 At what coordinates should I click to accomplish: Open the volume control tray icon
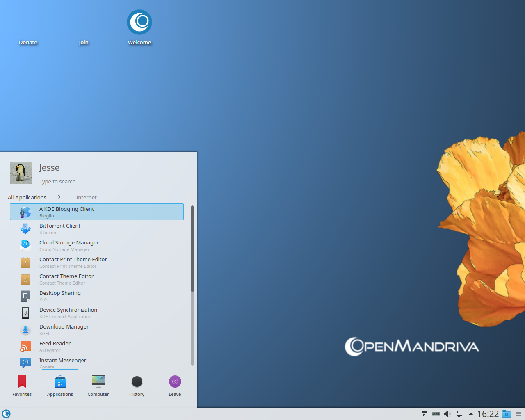[447, 414]
